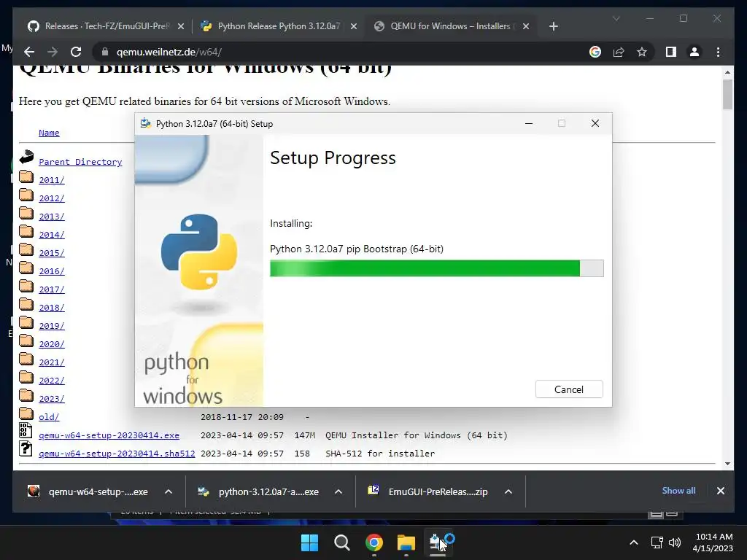Open the 2017/ folder link
Viewport: 747px width, 560px height.
52,289
